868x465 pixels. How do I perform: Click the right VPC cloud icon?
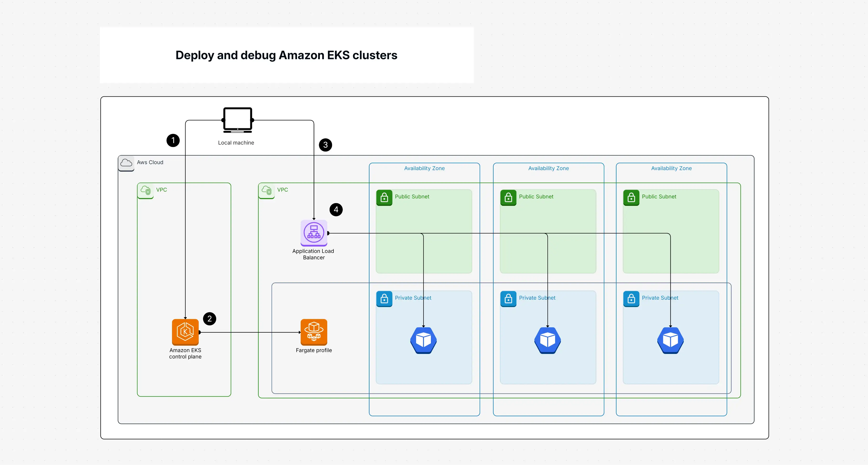(267, 190)
